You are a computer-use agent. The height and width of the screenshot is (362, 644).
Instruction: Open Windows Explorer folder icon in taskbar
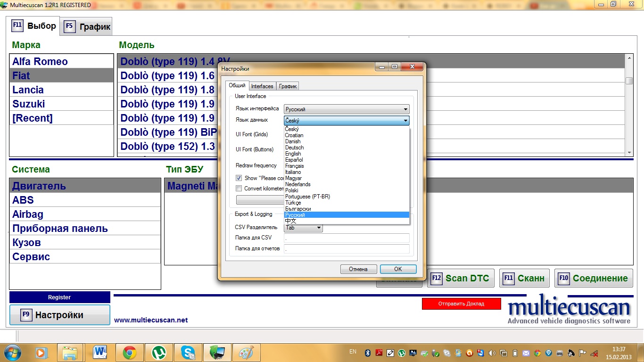[x=70, y=352]
